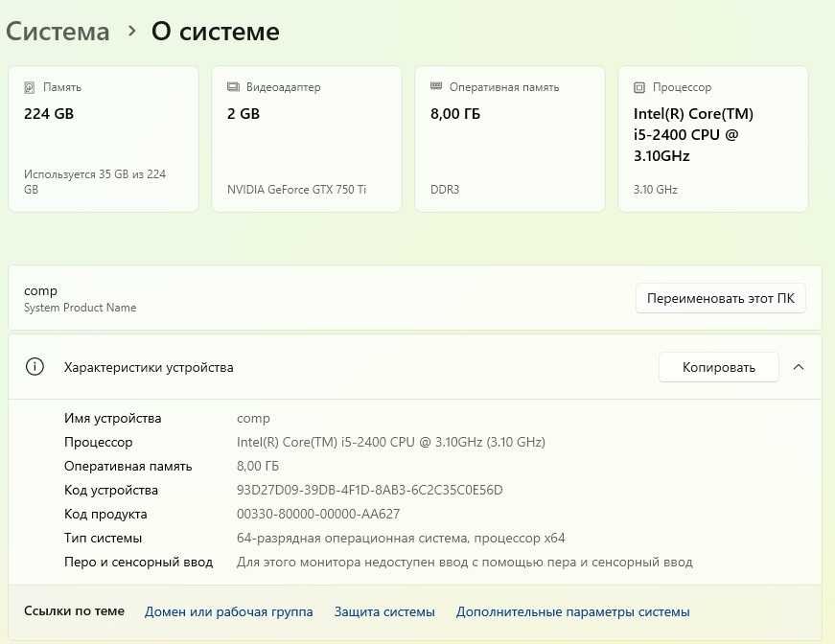835x644 pixels.
Task: Open Дополнительные параметры системы link
Action: (x=572, y=612)
